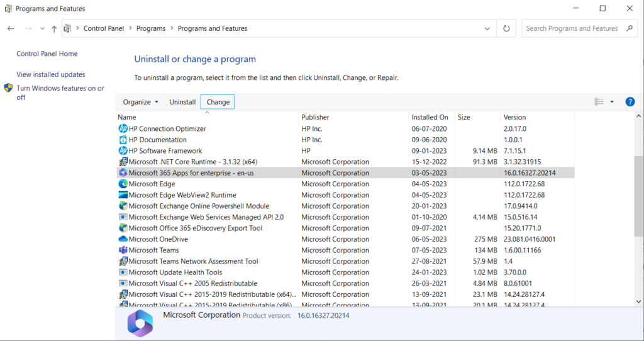Click the 57.9 MB size cell

[x=485, y=261]
